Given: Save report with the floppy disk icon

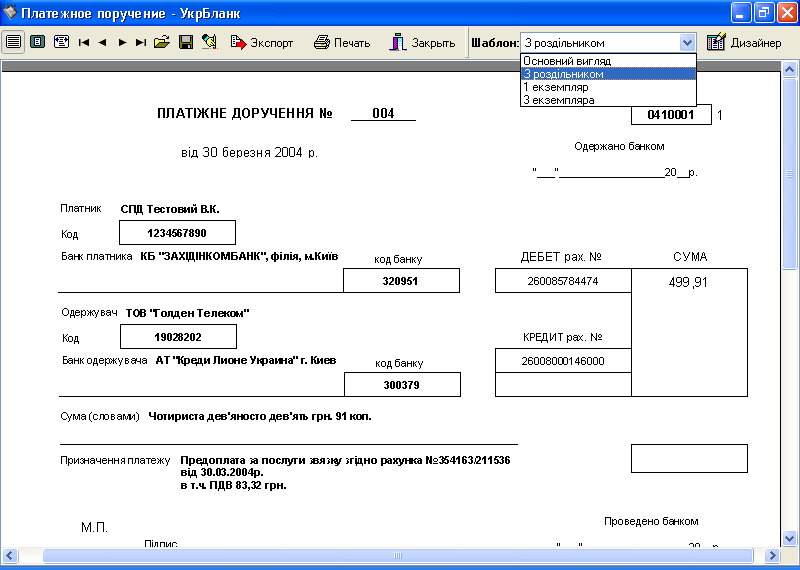Looking at the screenshot, I should pos(185,43).
